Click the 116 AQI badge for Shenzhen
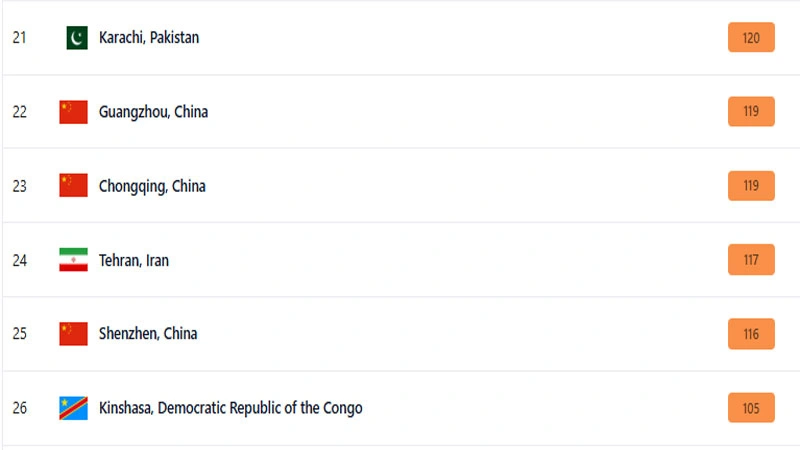The width and height of the screenshot is (800, 450). pos(751,334)
